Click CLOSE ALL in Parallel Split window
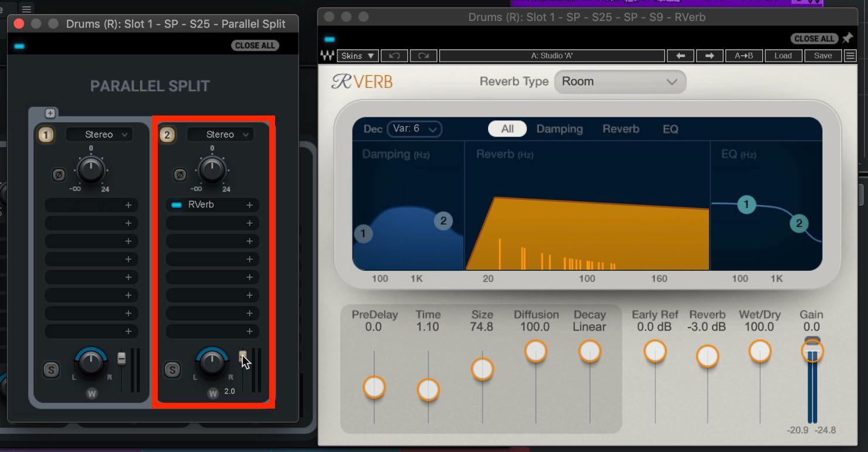This screenshot has height=452, width=868. (255, 45)
